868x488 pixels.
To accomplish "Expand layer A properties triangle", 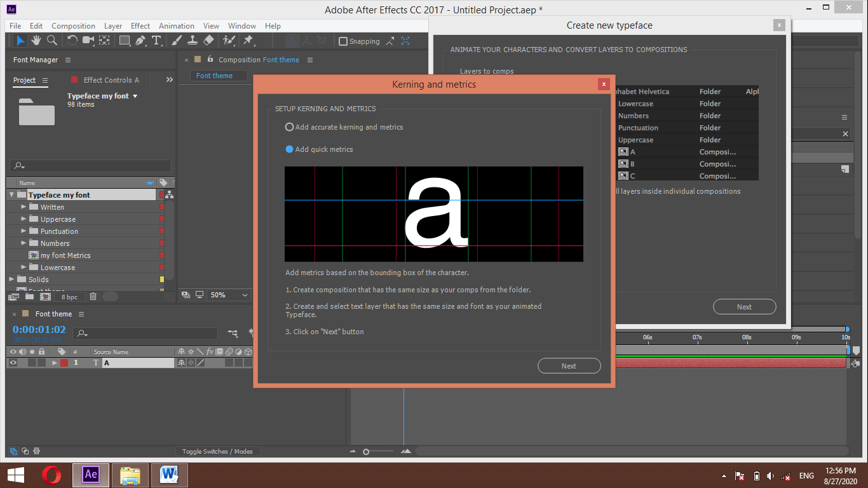I will pyautogui.click(x=55, y=363).
